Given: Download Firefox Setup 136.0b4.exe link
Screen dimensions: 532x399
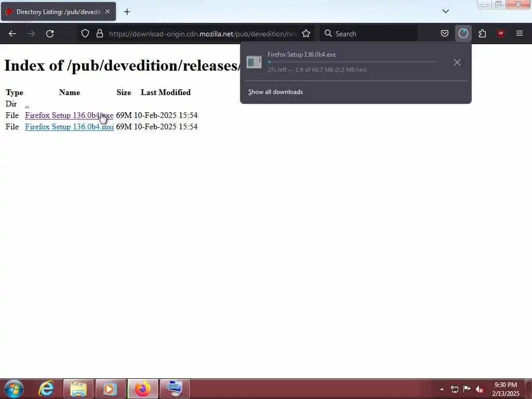Looking at the screenshot, I should pyautogui.click(x=69, y=115).
